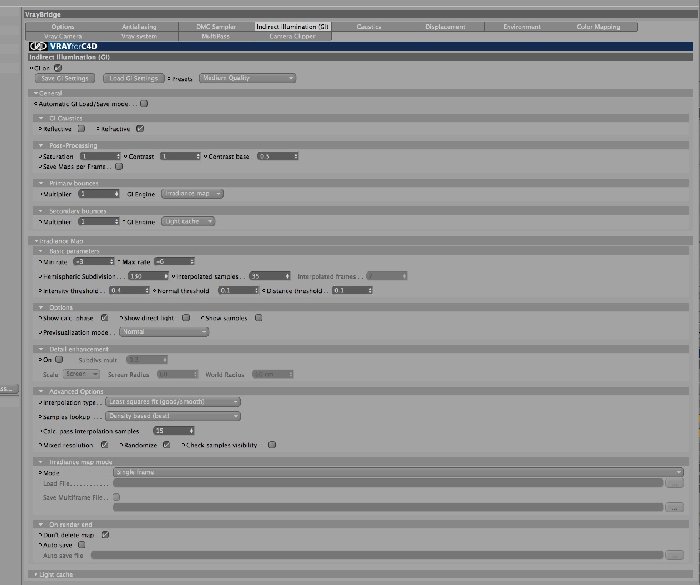Click the Calc. pass interpolation samples field
The width and height of the screenshot is (700, 585).
pyautogui.click(x=174, y=431)
